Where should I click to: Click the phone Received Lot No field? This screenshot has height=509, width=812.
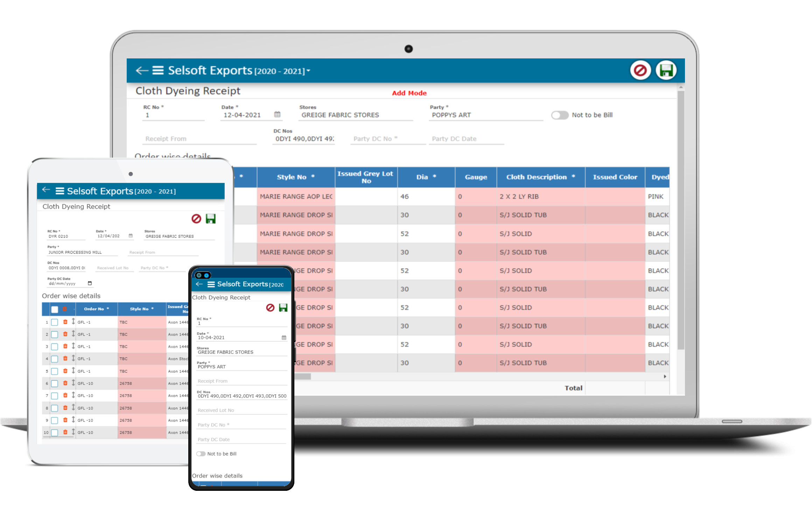[241, 410]
